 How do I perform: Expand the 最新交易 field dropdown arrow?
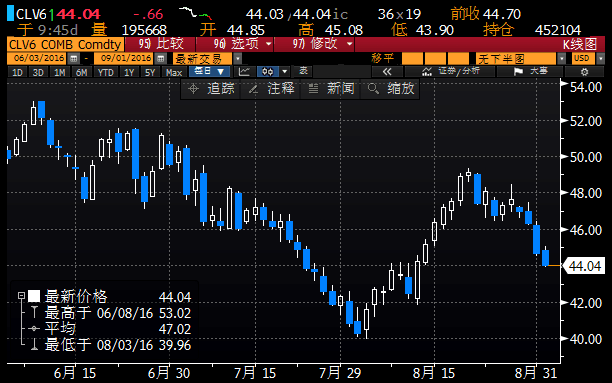[237, 59]
